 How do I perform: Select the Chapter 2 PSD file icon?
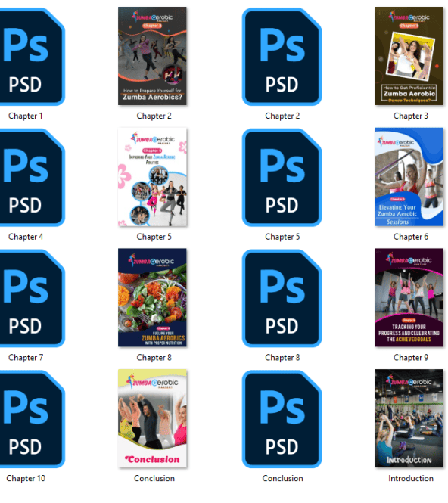tap(282, 57)
